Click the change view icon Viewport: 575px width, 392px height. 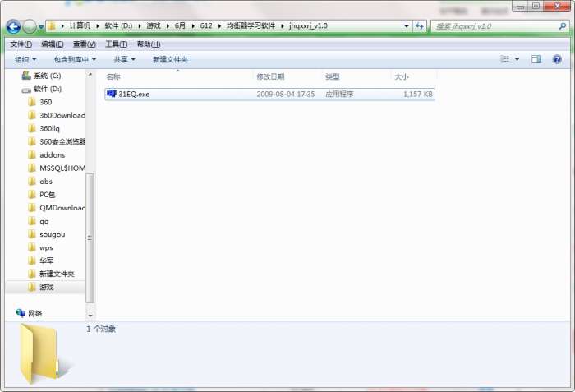(x=505, y=59)
